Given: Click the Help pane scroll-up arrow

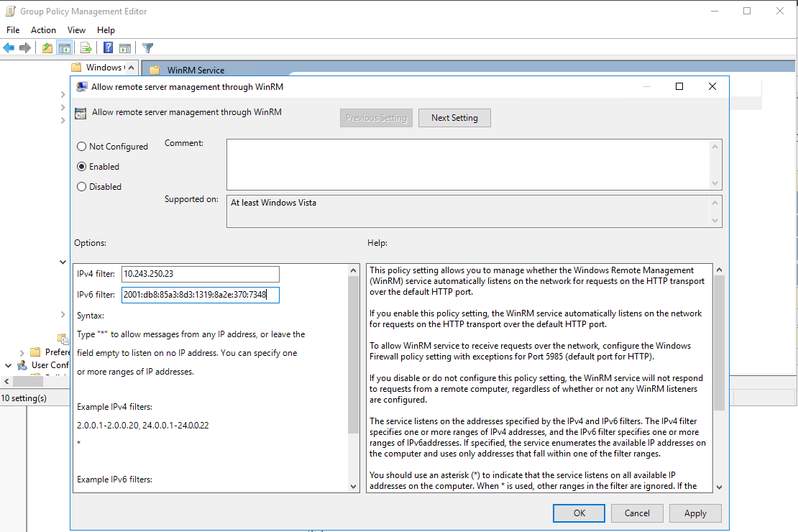Looking at the screenshot, I should 719,270.
